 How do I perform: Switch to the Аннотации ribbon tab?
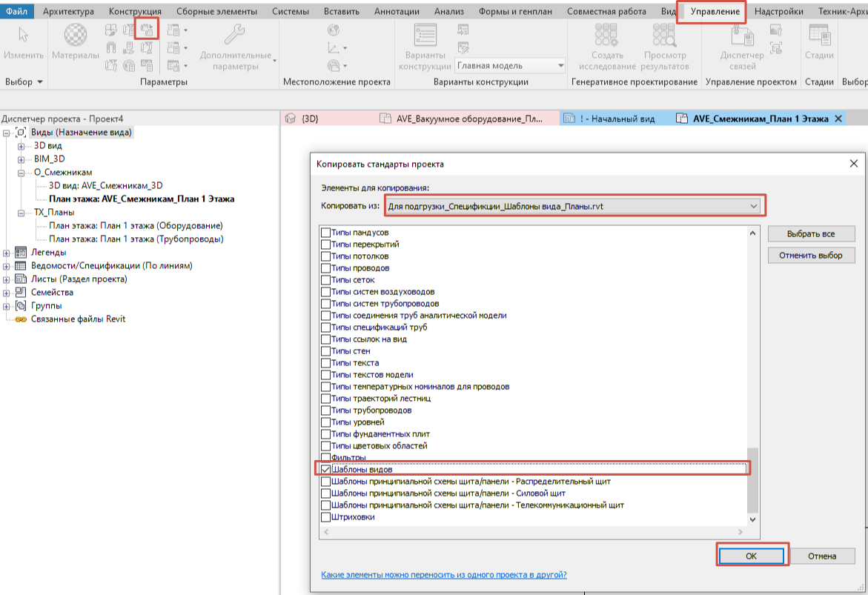click(398, 12)
